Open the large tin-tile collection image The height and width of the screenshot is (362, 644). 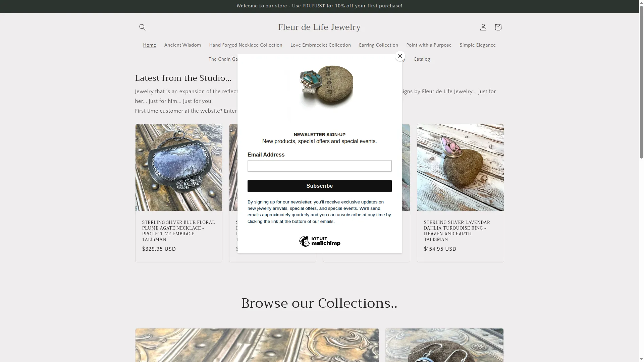coord(257,345)
